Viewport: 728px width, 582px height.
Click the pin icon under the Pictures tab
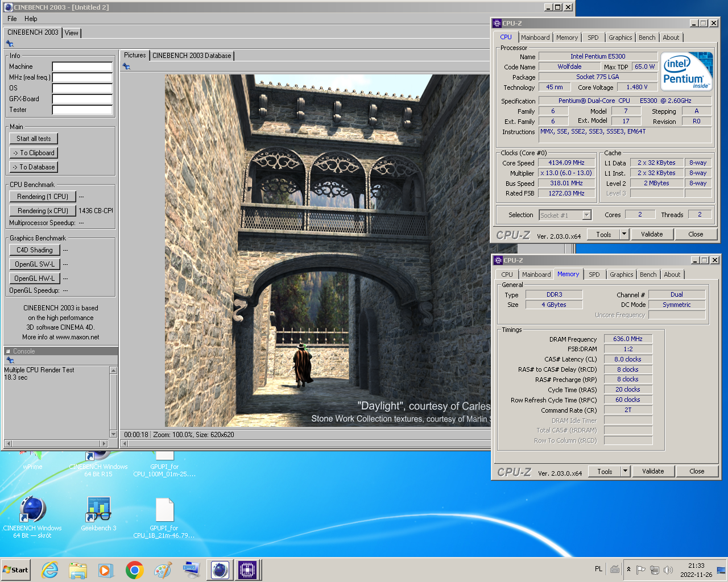[x=126, y=66]
